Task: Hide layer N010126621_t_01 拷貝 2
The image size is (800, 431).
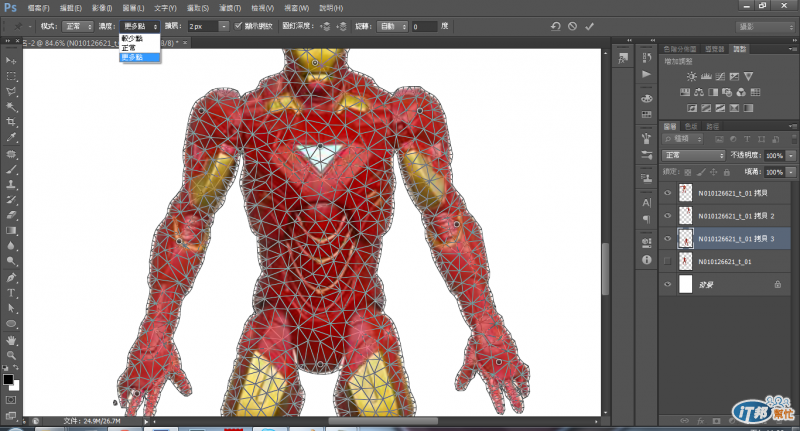Action: pyautogui.click(x=667, y=216)
